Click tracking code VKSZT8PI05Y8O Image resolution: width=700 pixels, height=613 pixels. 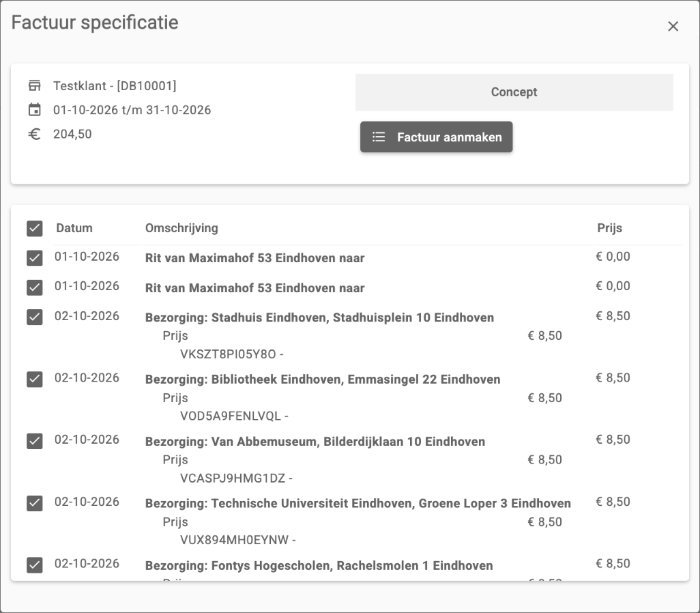228,354
